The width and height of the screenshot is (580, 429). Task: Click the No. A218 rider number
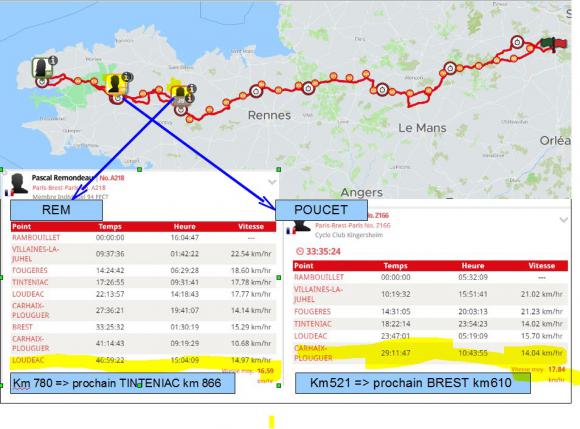[x=112, y=178]
